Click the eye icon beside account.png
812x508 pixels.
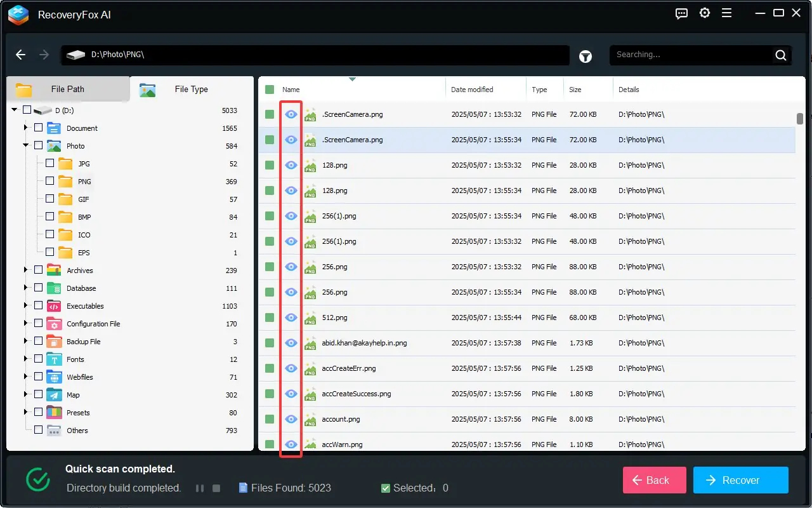(x=291, y=419)
